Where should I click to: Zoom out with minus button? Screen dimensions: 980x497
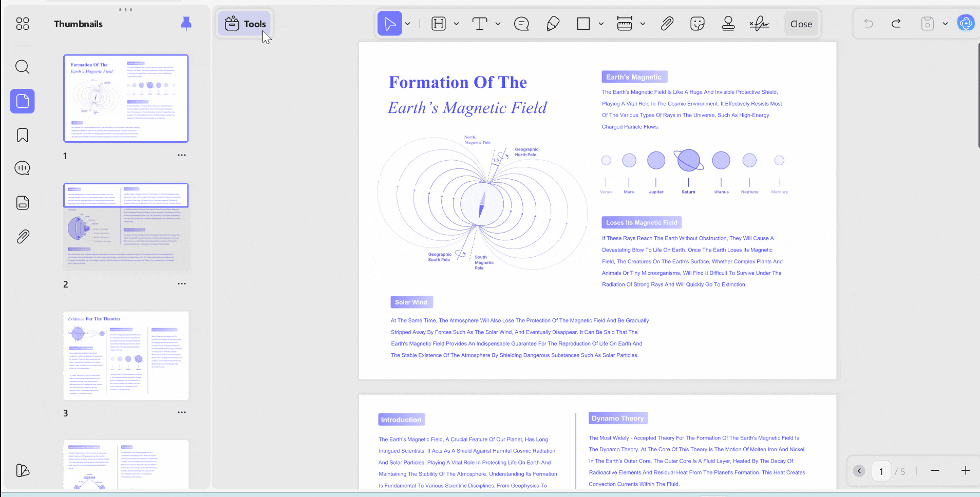935,471
